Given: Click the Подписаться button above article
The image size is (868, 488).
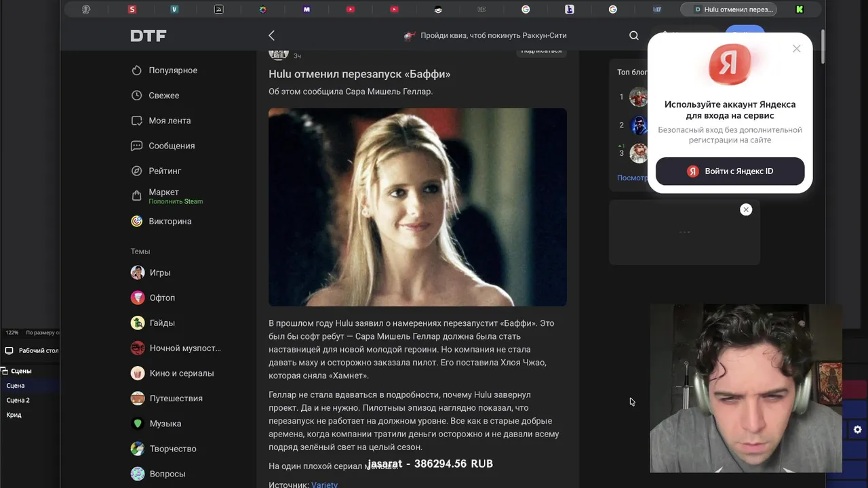Looking at the screenshot, I should 541,51.
